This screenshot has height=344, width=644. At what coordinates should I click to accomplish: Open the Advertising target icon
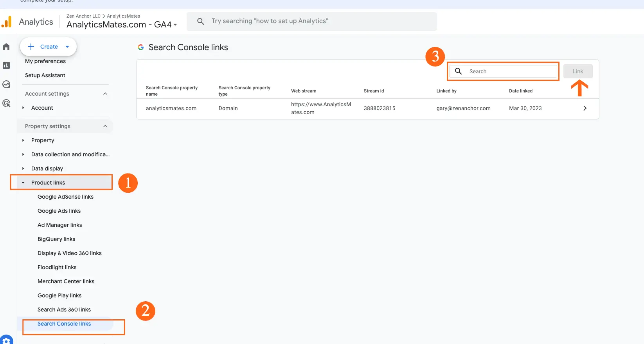[6, 103]
